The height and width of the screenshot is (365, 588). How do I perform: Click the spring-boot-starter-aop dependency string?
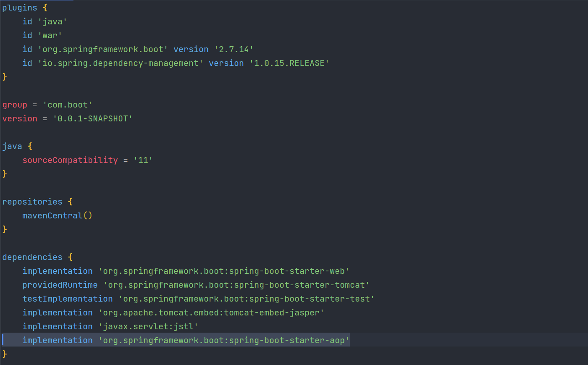click(x=224, y=340)
